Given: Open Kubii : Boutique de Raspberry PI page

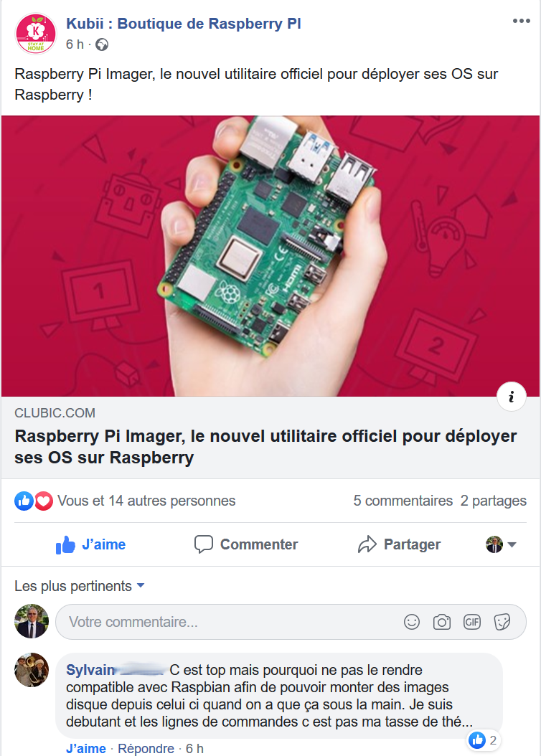Looking at the screenshot, I should tap(183, 24).
